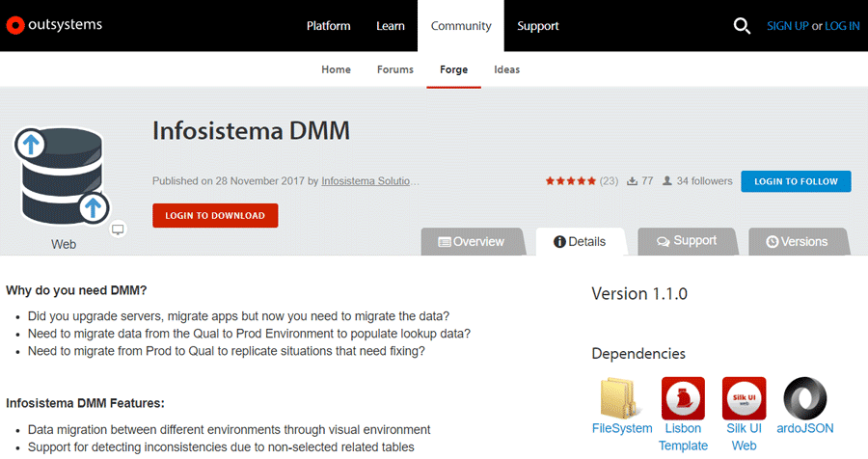The width and height of the screenshot is (868, 459).
Task: Click the SIGN UP link
Action: point(788,25)
